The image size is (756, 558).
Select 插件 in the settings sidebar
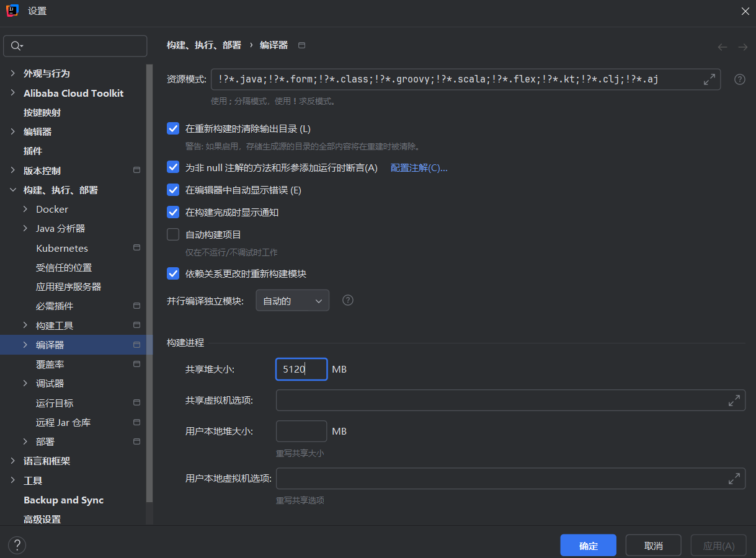[x=32, y=151]
